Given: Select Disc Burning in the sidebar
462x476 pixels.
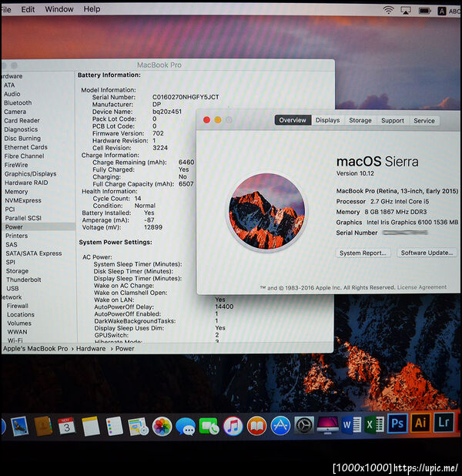Looking at the screenshot, I should click(22, 138).
